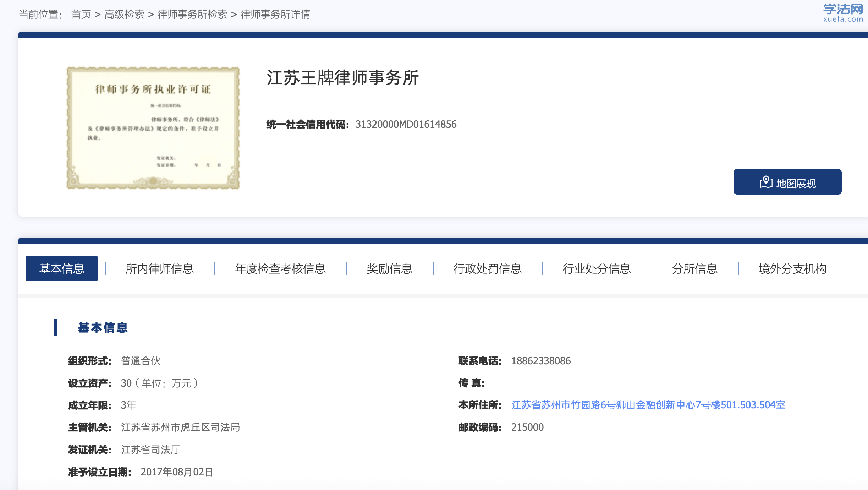Open the 年度检查考核信息 tab
This screenshot has height=490, width=868.
(280, 269)
